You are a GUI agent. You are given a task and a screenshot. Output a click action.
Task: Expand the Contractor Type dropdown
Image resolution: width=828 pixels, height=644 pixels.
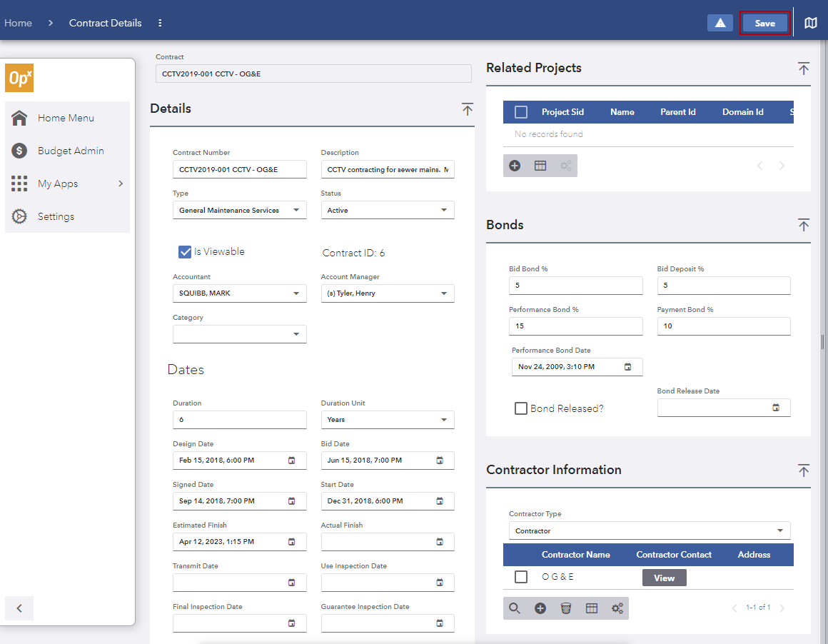[x=650, y=531]
